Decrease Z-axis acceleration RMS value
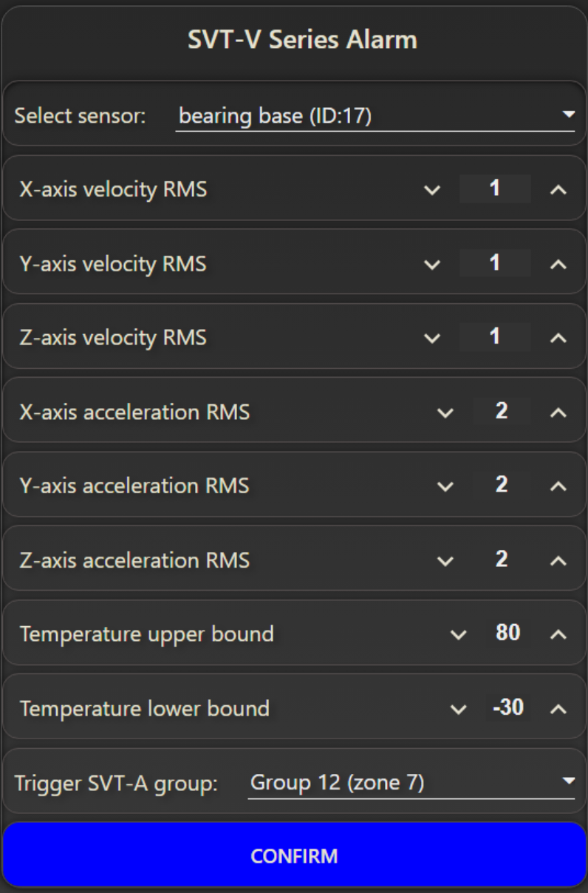 [445, 561]
